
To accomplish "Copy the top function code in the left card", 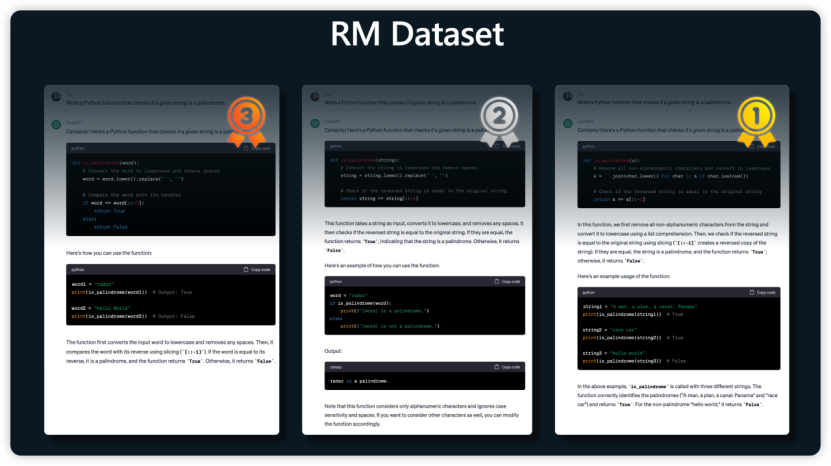I will (257, 148).
